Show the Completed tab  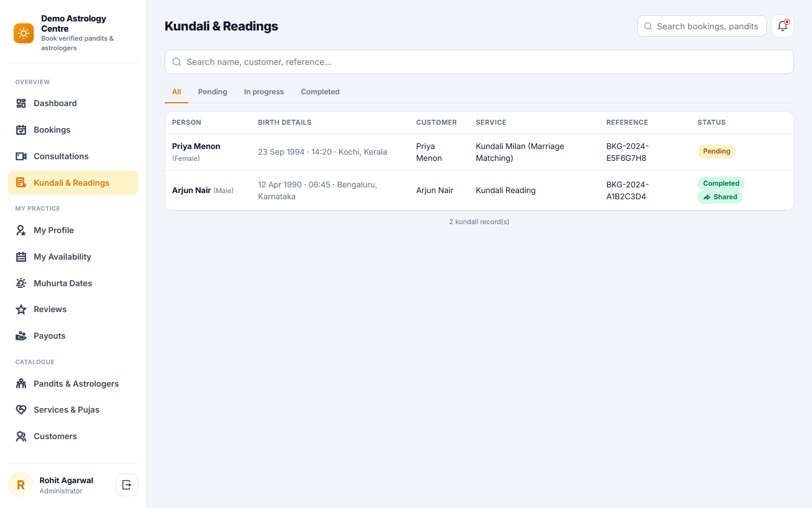320,92
